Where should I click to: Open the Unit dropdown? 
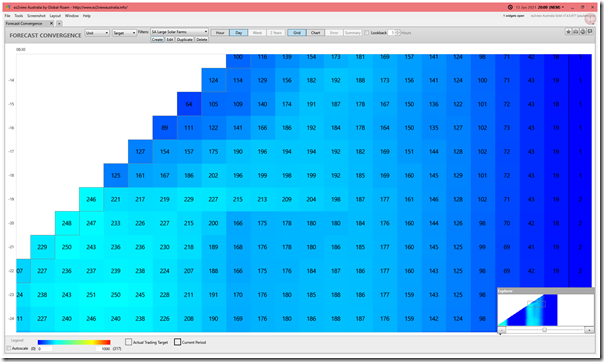97,33
